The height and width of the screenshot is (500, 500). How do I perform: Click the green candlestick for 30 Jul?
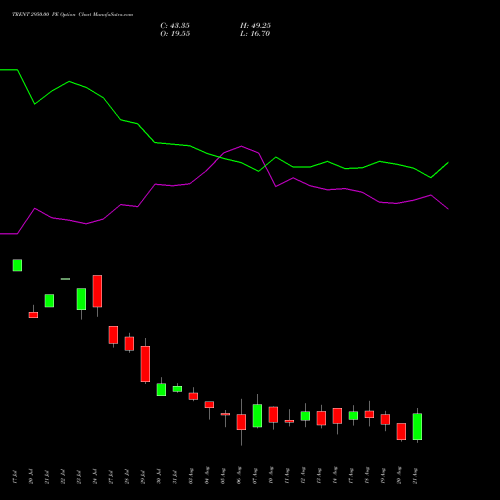(x=161, y=389)
